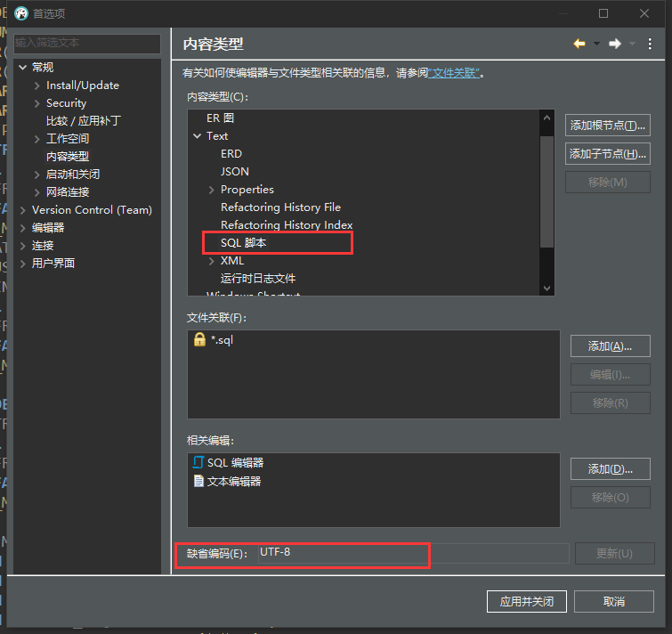The image size is (672, 634).
Task: Click 添加(A)... file association button
Action: coord(611,346)
